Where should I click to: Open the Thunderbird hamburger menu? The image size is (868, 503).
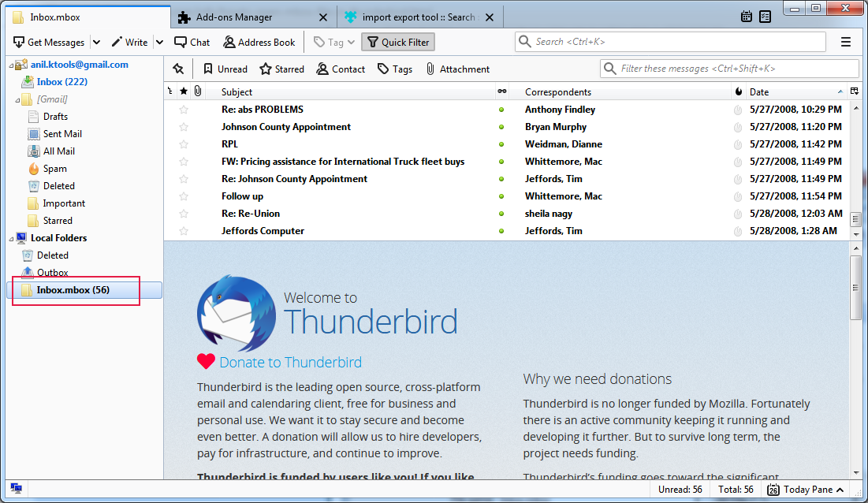pyautogui.click(x=846, y=42)
